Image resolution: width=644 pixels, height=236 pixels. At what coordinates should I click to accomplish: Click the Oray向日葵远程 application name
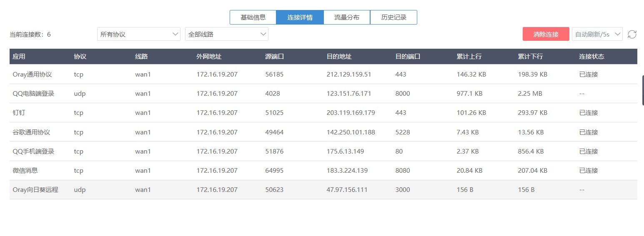point(35,189)
